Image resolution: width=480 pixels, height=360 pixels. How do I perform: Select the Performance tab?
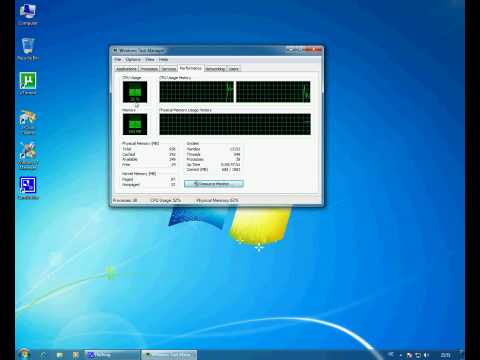pyautogui.click(x=191, y=68)
